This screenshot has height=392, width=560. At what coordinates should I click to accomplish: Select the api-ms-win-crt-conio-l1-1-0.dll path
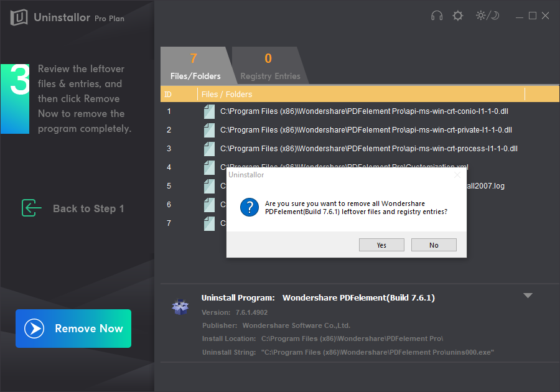pyautogui.click(x=364, y=111)
